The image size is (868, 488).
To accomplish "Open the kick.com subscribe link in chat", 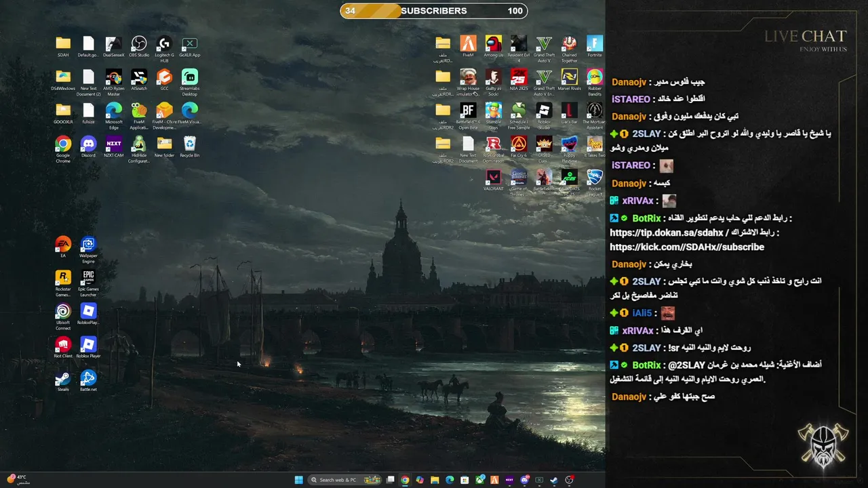I will [687, 247].
